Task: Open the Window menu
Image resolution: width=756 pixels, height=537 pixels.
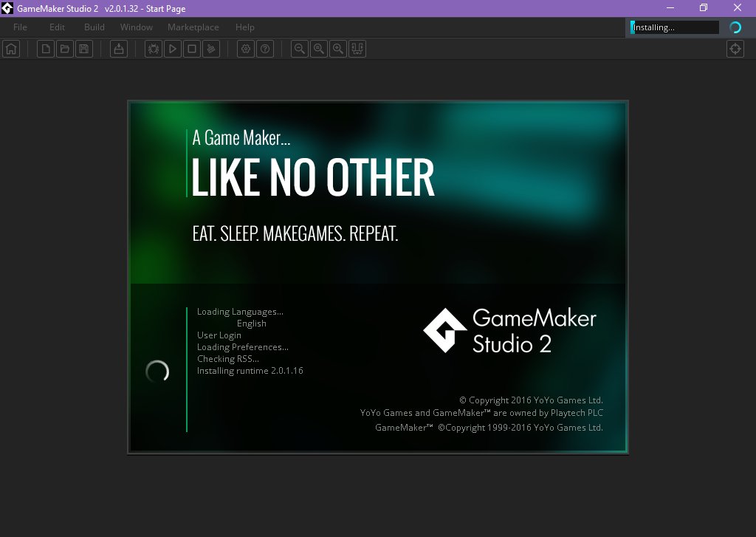Action: (x=137, y=27)
